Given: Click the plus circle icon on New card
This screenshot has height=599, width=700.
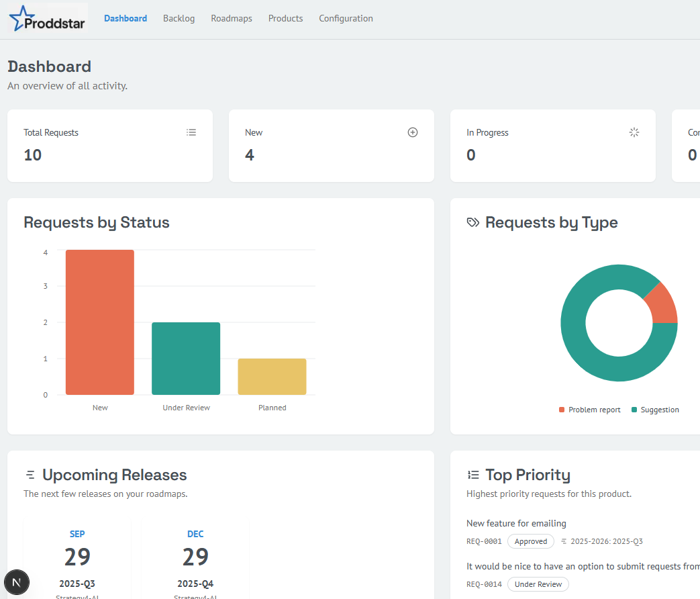Looking at the screenshot, I should (x=413, y=132).
